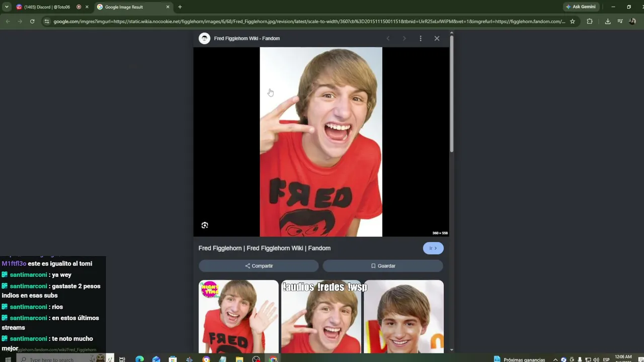
Task: Click the Fandom site avatar icon
Action: pos(204,39)
